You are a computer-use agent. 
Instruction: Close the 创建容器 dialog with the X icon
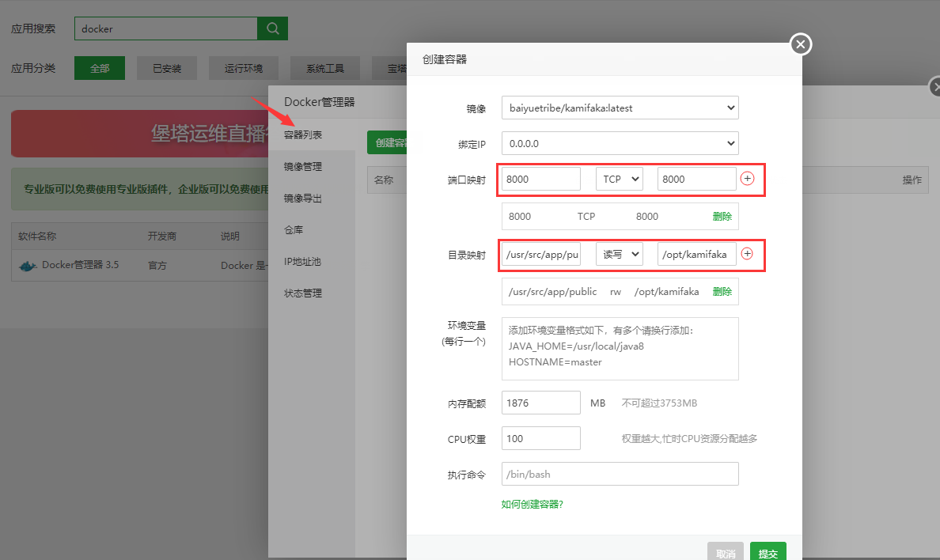pos(800,44)
